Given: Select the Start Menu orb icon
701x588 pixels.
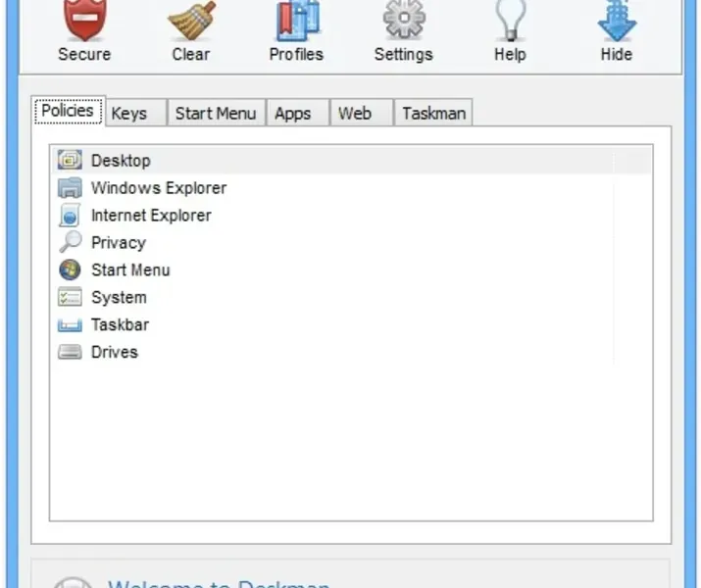Looking at the screenshot, I should 70,269.
